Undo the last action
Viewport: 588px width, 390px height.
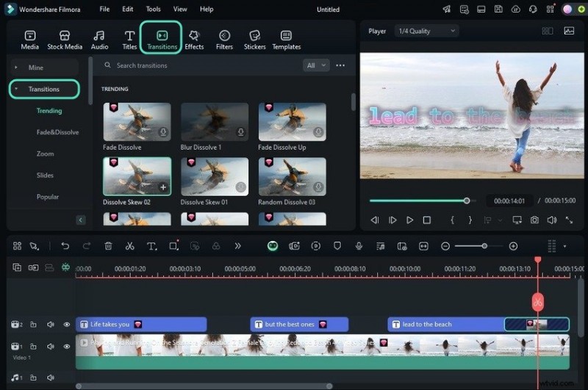click(65, 246)
